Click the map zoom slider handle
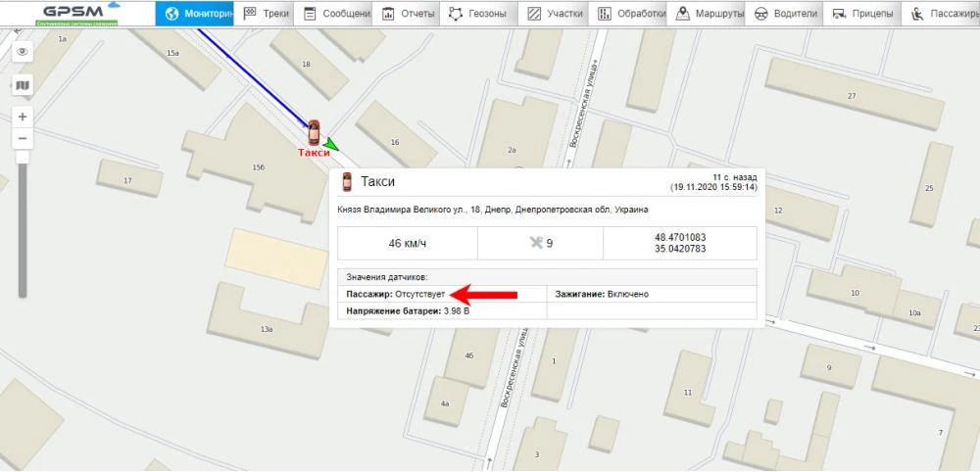Screen dimensions: 980x472 pos(24,157)
